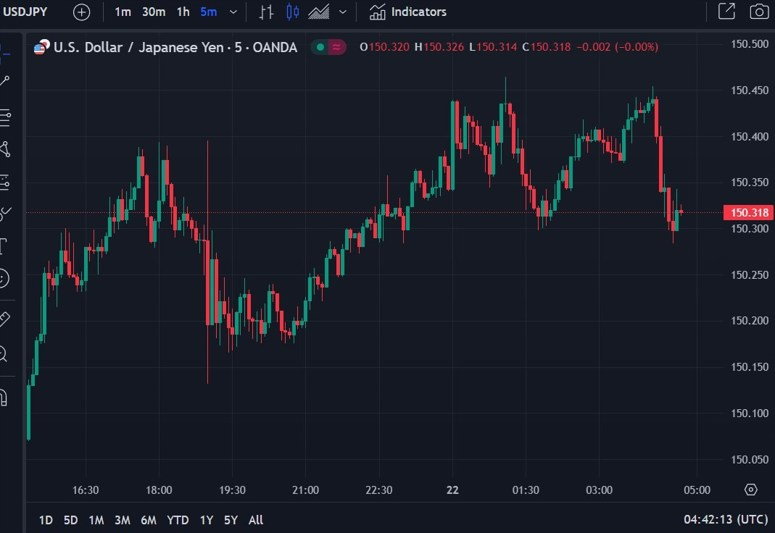Click the 22 date label on time axis
The image size is (775, 533).
(452, 490)
